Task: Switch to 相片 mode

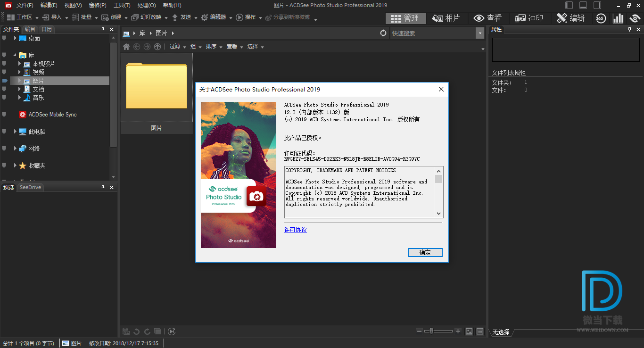Action: [447, 18]
